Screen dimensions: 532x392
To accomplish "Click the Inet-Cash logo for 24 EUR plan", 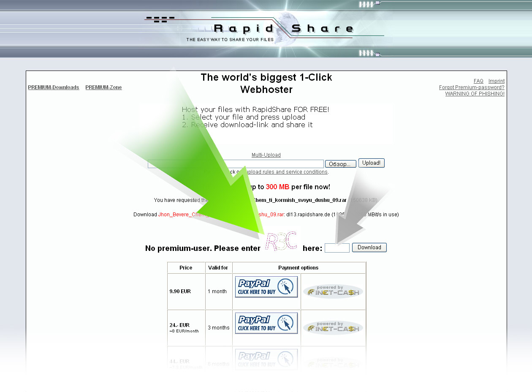I will point(333,328).
